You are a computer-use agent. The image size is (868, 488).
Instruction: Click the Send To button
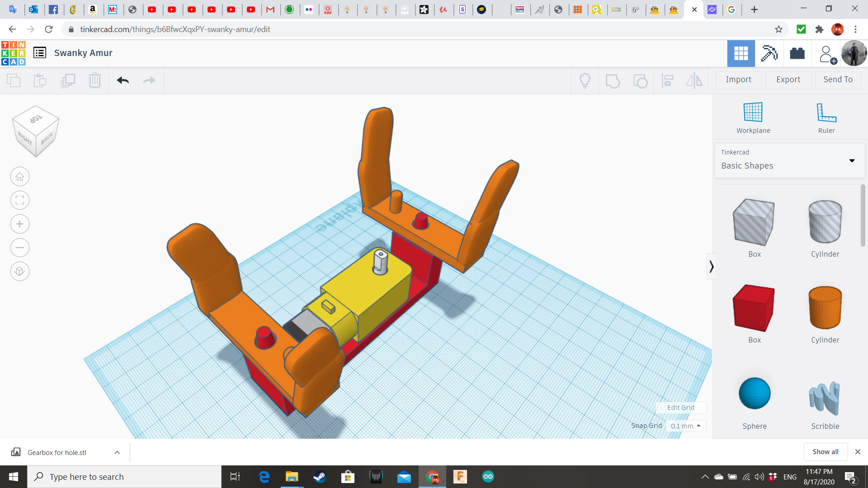pos(837,80)
